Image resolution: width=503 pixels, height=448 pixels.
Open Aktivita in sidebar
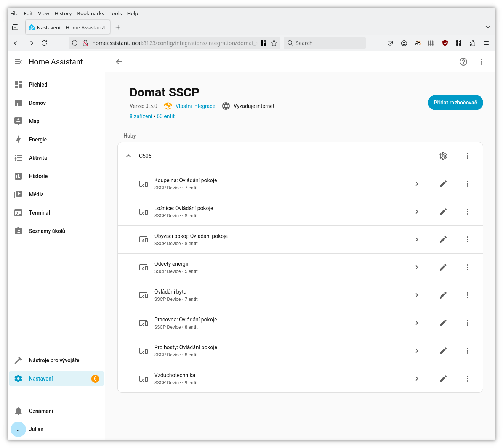tap(56, 158)
